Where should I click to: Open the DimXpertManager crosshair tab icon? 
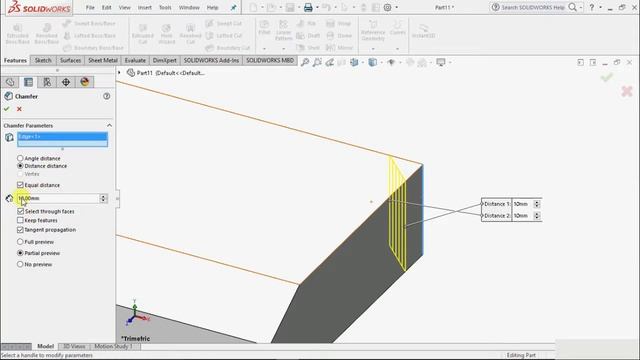click(66, 82)
